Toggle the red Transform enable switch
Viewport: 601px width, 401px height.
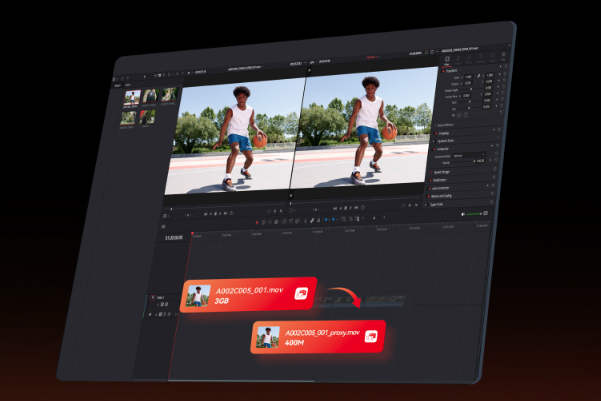444,70
